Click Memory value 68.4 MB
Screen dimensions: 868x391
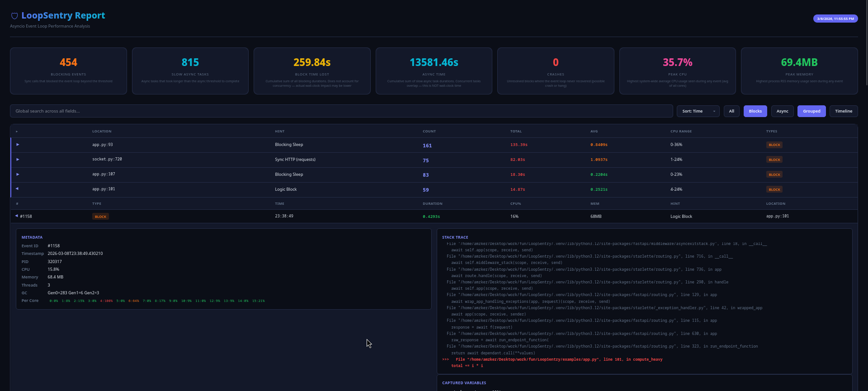55,277
